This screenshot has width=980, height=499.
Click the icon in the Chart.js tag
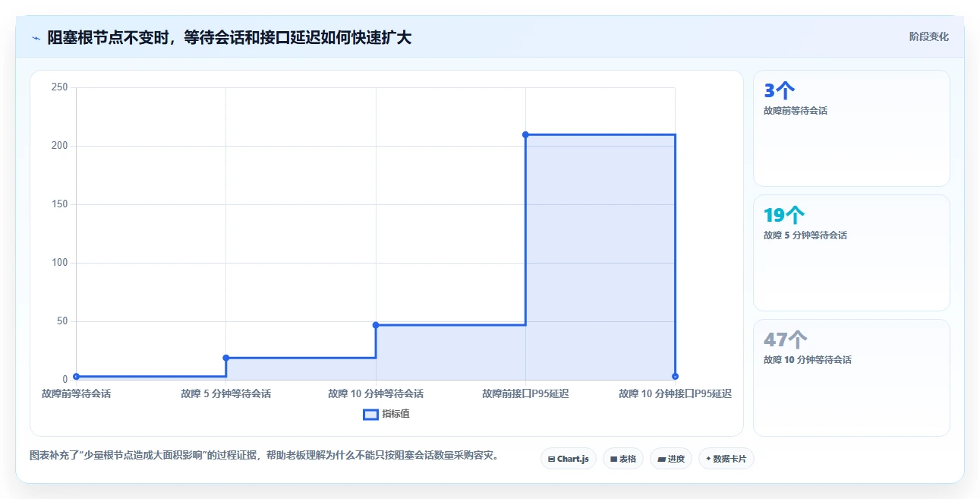click(551, 459)
